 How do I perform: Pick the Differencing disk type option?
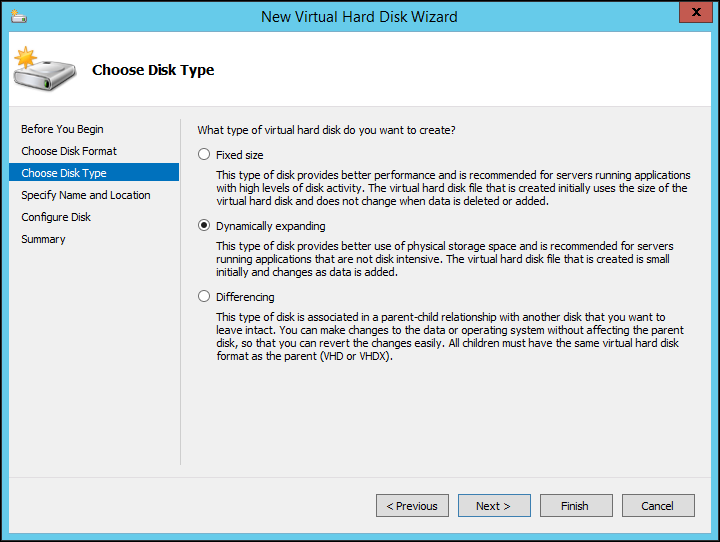point(205,297)
